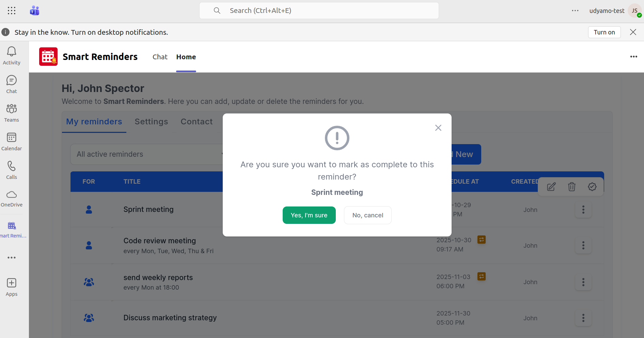Click the mark complete badge icon

[x=592, y=187]
